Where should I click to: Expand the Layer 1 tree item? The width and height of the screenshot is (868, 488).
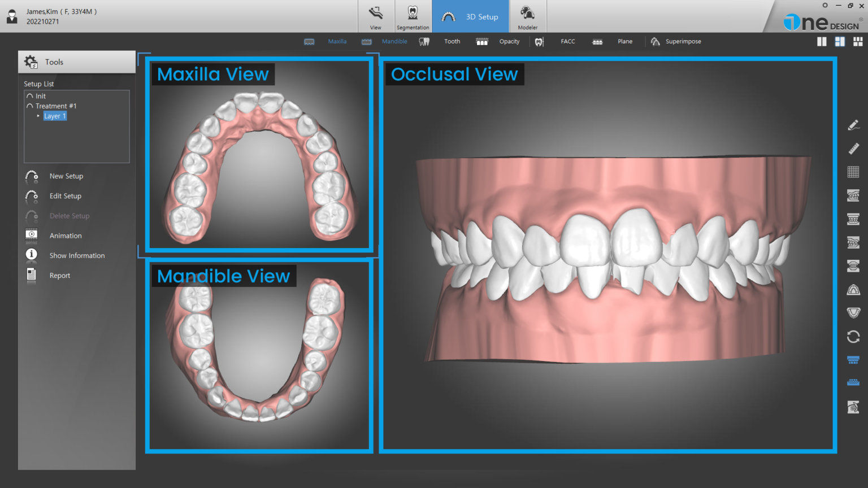click(38, 116)
